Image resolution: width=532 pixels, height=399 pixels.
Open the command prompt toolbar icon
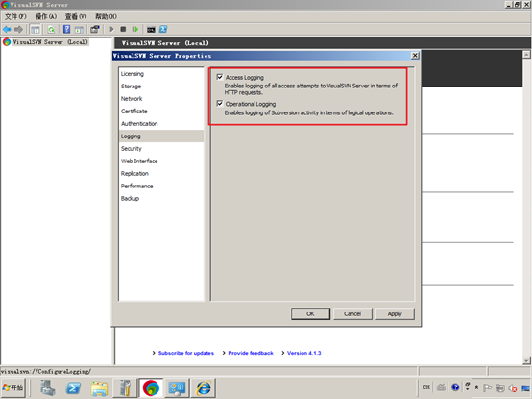(x=151, y=30)
